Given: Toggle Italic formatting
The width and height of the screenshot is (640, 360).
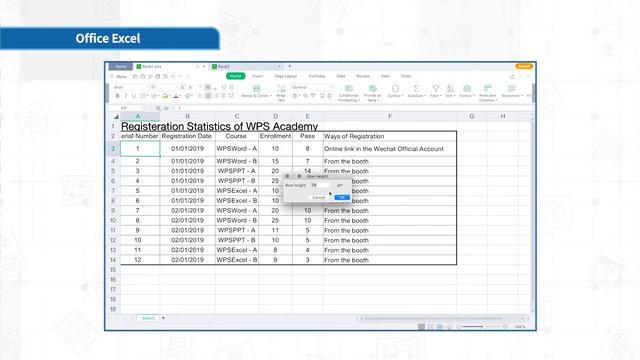Looking at the screenshot, I should coord(125,96).
